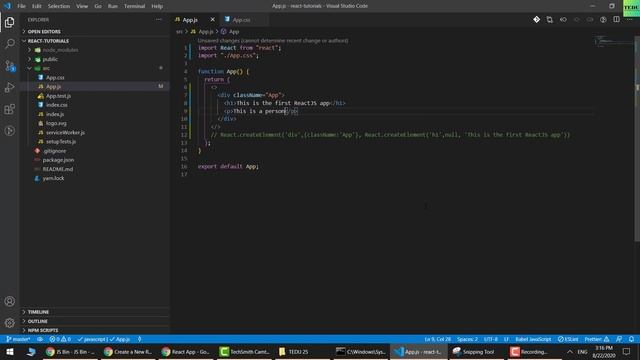640x360 pixels.
Task: Open App.css in the file explorer
Action: click(95, 77)
